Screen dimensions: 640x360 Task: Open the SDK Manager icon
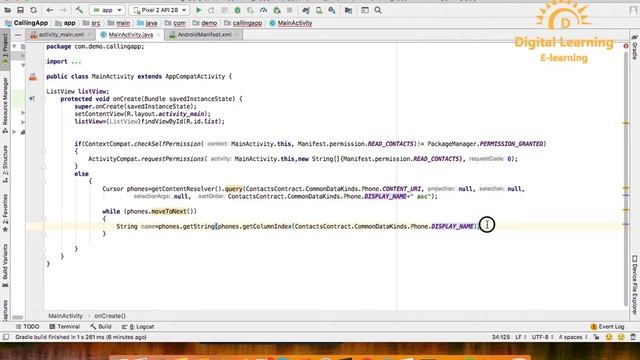coord(332,10)
